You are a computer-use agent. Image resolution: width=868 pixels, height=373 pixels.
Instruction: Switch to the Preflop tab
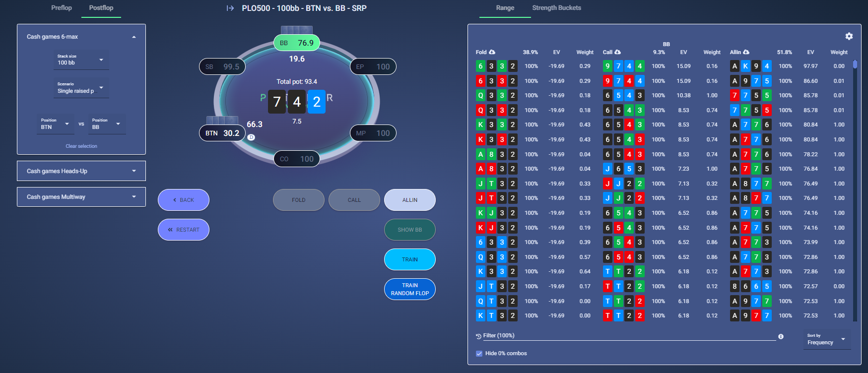coord(62,8)
